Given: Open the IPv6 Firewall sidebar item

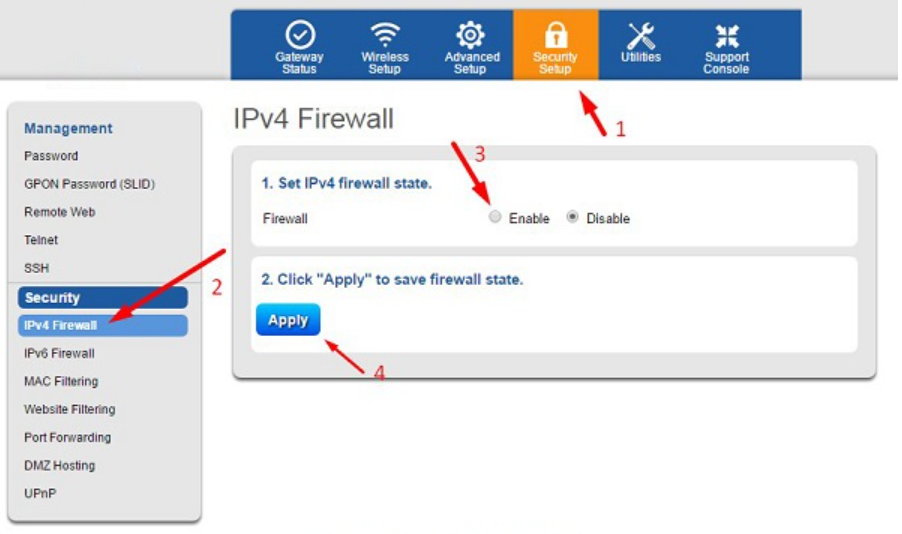Looking at the screenshot, I should pos(59,353).
